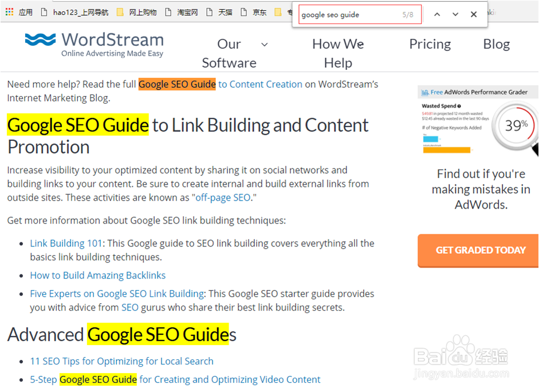The width and height of the screenshot is (539, 392).
Task: Open the 京东 bookmark
Action: click(254, 13)
